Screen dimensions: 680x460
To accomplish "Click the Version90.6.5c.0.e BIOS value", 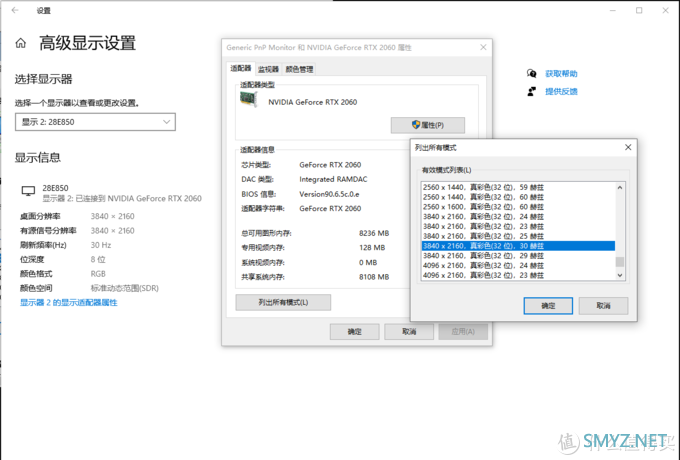I will 329,194.
